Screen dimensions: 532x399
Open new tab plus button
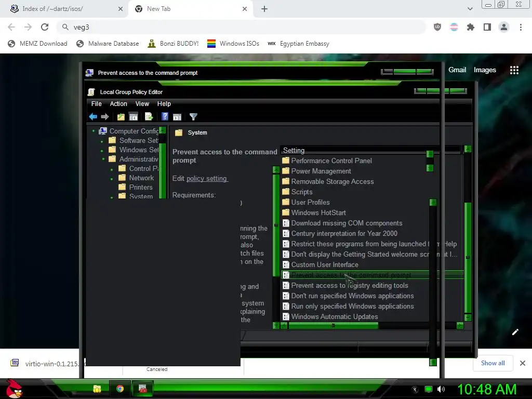(264, 9)
